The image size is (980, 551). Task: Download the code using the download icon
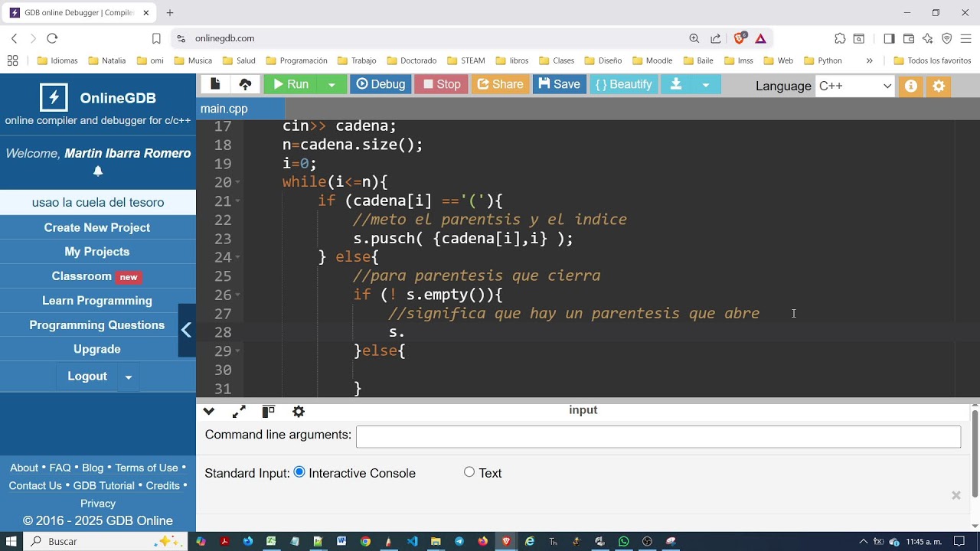(676, 84)
